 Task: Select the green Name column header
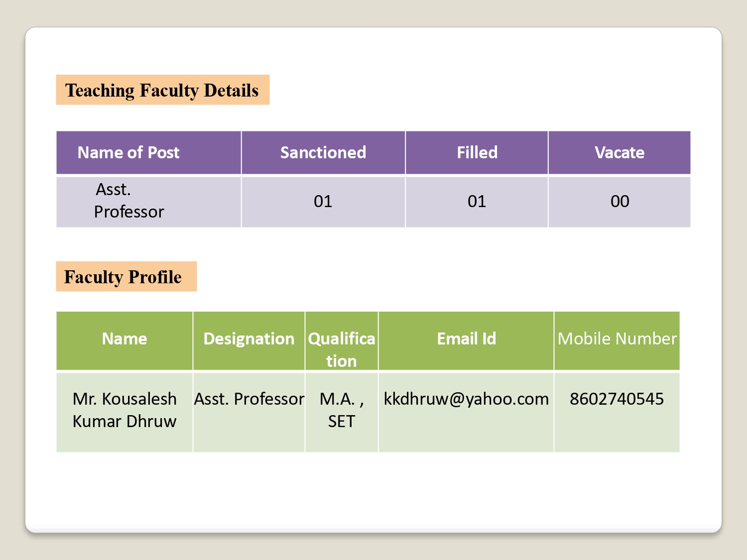coord(124,339)
